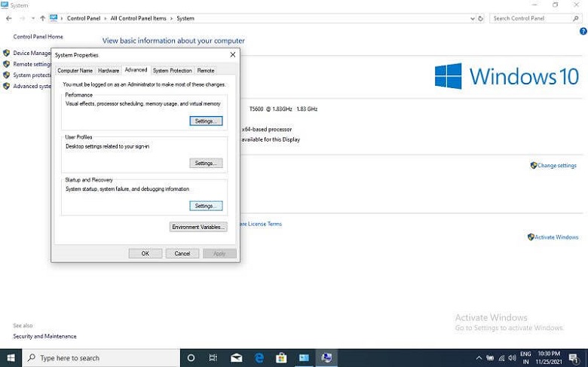
Task: Open Advanced system settings link
Action: [x=32, y=86]
